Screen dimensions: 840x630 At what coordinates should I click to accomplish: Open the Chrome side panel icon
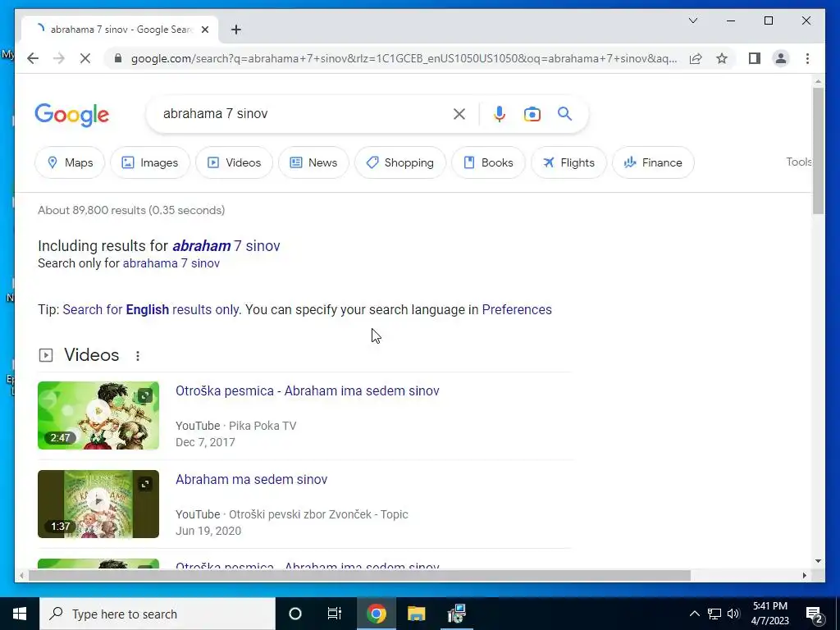pyautogui.click(x=755, y=58)
